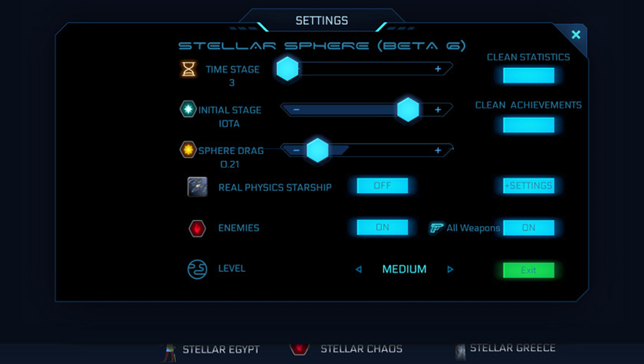Viewport: 644px width, 364px height.
Task: Open the starship +Settings button
Action: pyautogui.click(x=528, y=186)
